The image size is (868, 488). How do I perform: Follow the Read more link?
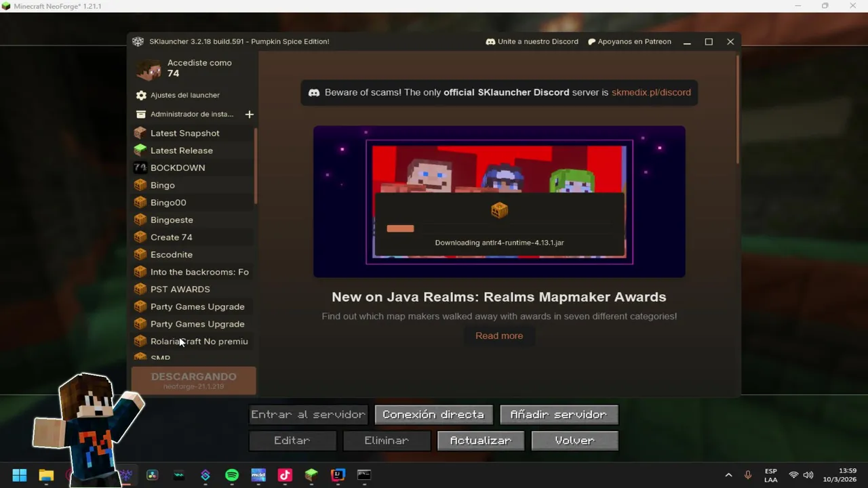(x=499, y=335)
